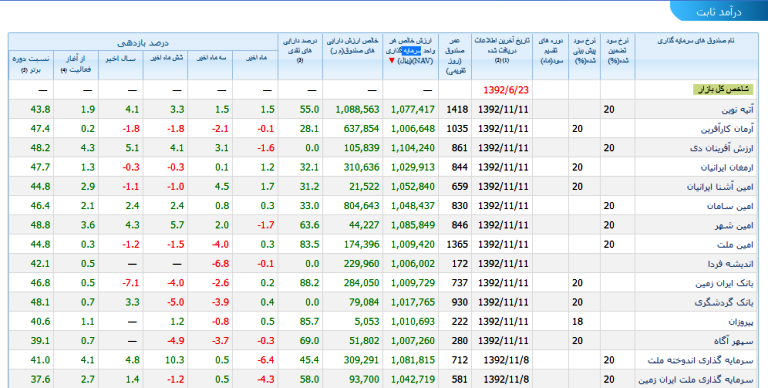Open سرمایه گذاری اندوخته ملت fund link
This screenshot has width=768, height=388.
point(701,360)
